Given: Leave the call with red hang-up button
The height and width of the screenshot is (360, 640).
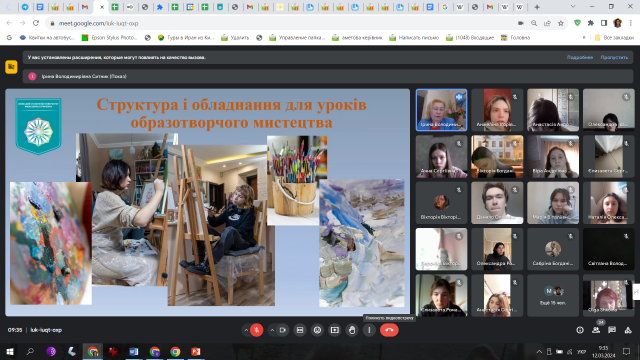Looking at the screenshot, I should coord(389,330).
